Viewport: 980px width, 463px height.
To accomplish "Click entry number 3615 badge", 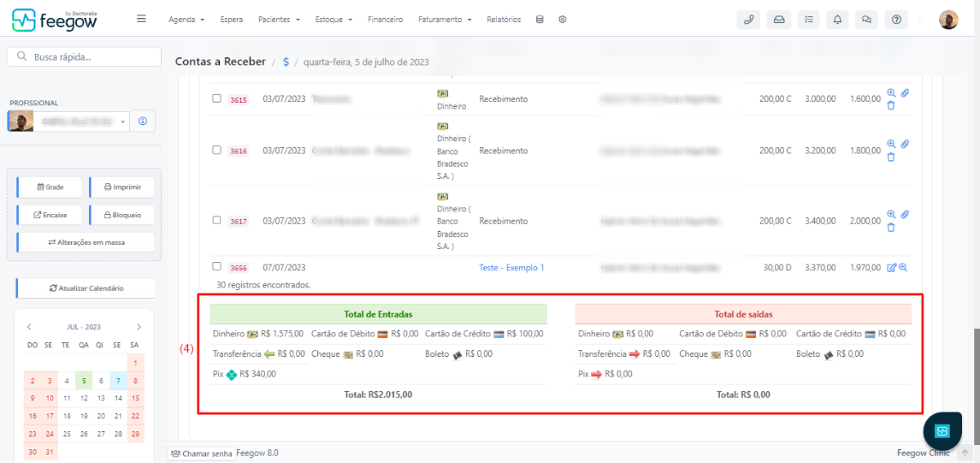I will [x=238, y=99].
